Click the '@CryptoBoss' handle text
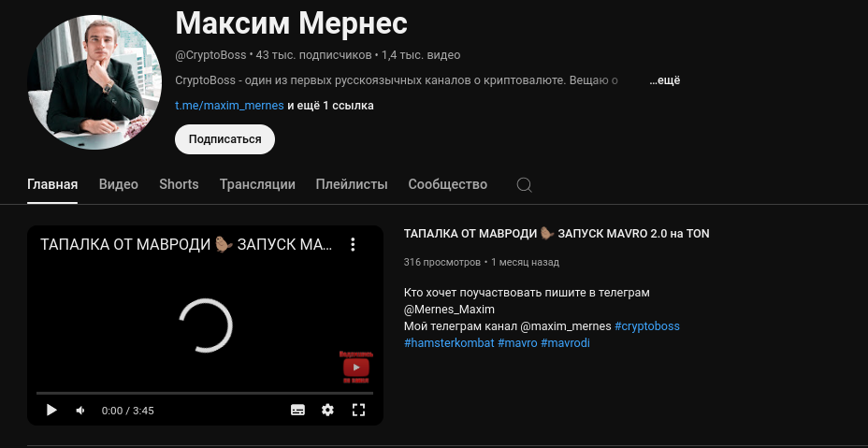The height and width of the screenshot is (448, 868). tap(210, 55)
